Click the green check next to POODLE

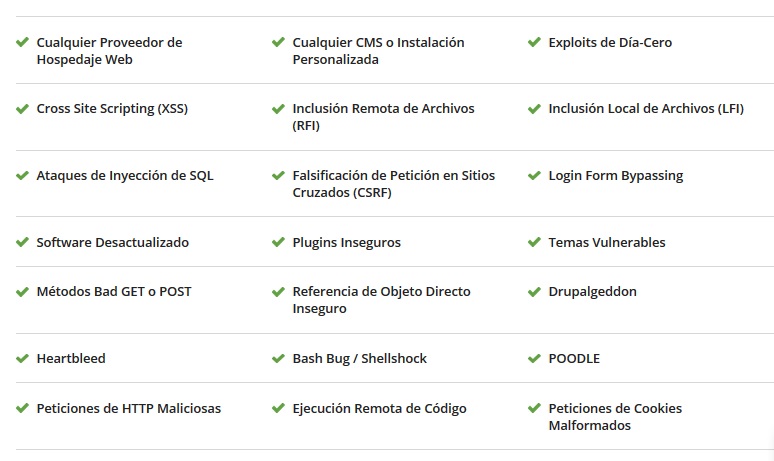click(534, 358)
